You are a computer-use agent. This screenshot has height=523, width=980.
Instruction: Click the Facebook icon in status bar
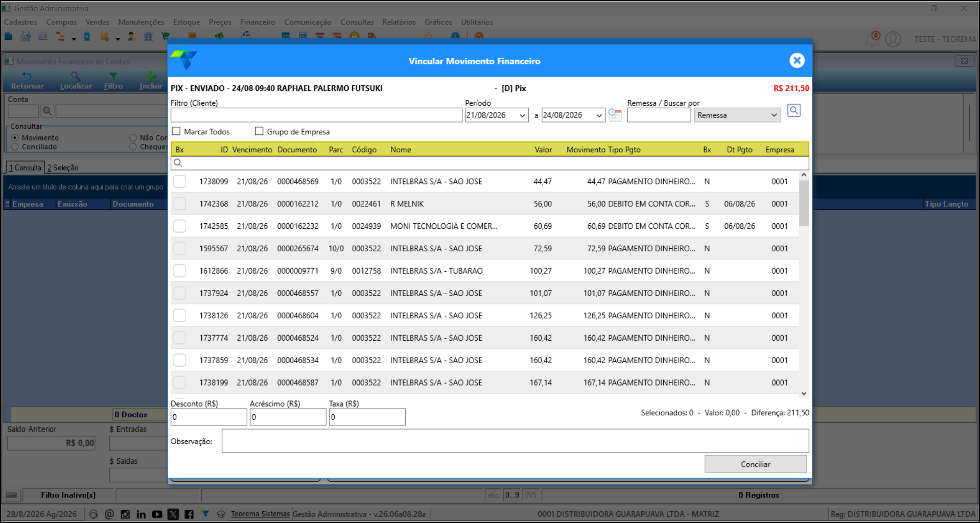(189, 514)
